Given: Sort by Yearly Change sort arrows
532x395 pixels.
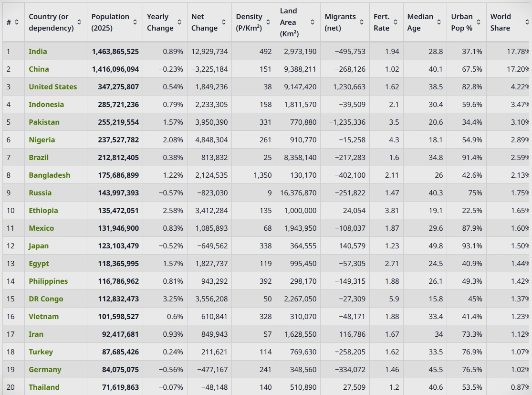Looking at the screenshot, I should point(179,22).
